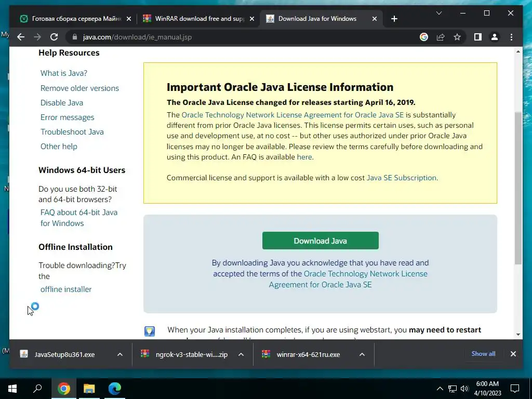Open the Troubleshoot Java link
The image size is (532, 399).
72,132
